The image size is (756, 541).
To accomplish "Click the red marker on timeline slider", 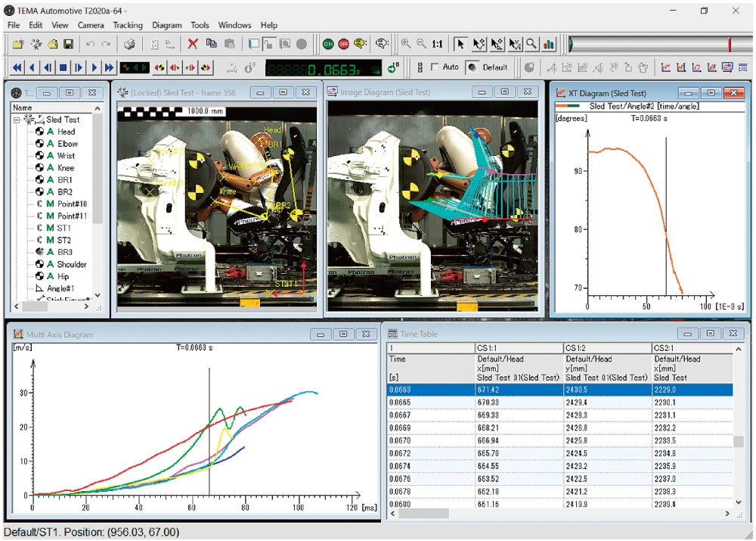I will tap(730, 45).
